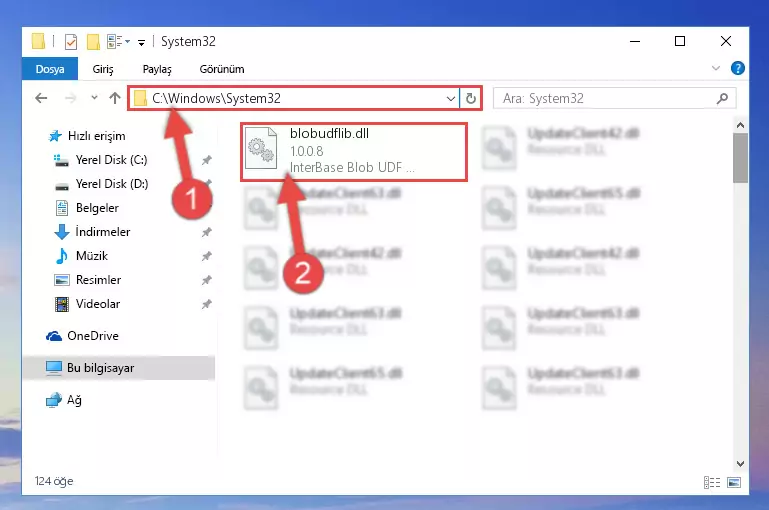Expand the ribbon with the chevron
Screen dimensions: 769x510
(716, 68)
